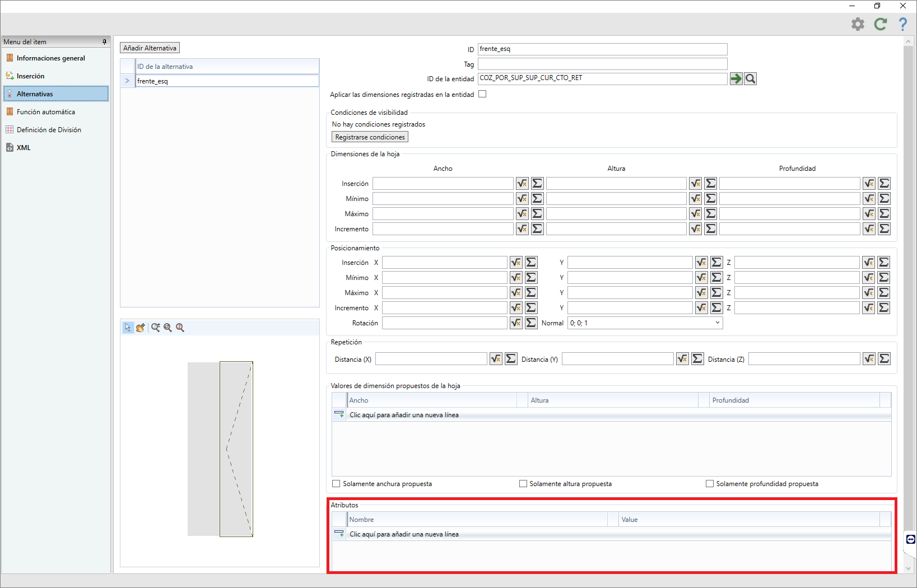Image resolution: width=917 pixels, height=588 pixels.
Task: Open sigma icon for Inserción Ancho
Action: coord(537,184)
